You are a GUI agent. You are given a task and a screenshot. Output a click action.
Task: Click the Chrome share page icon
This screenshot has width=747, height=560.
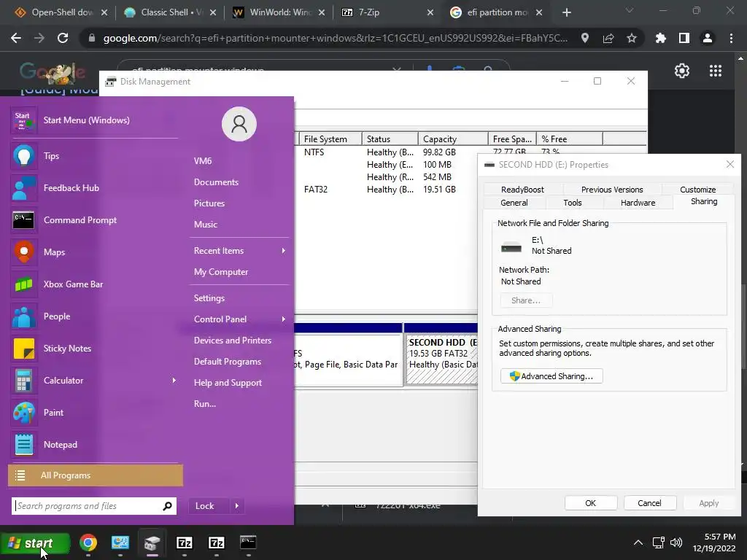[608, 38]
